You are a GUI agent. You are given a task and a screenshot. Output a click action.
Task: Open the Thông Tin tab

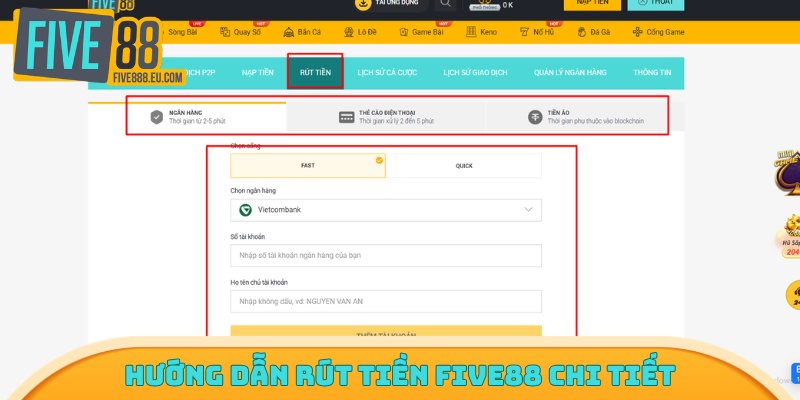(652, 72)
